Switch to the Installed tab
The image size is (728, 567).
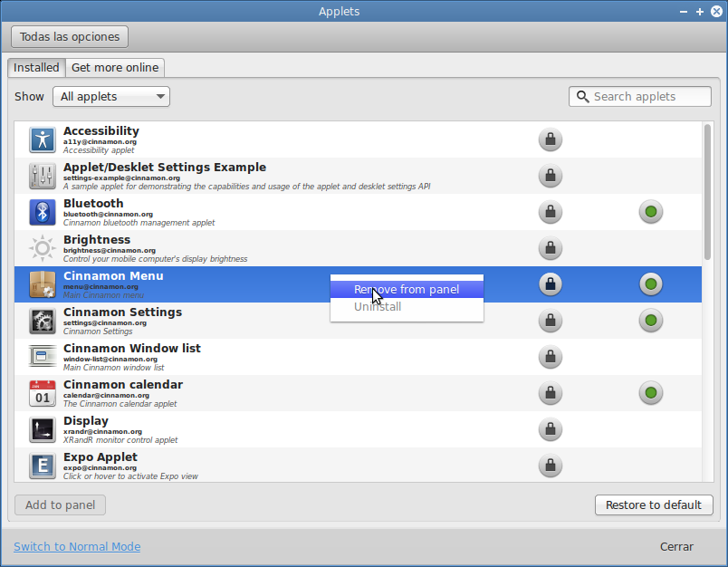pyautogui.click(x=36, y=68)
